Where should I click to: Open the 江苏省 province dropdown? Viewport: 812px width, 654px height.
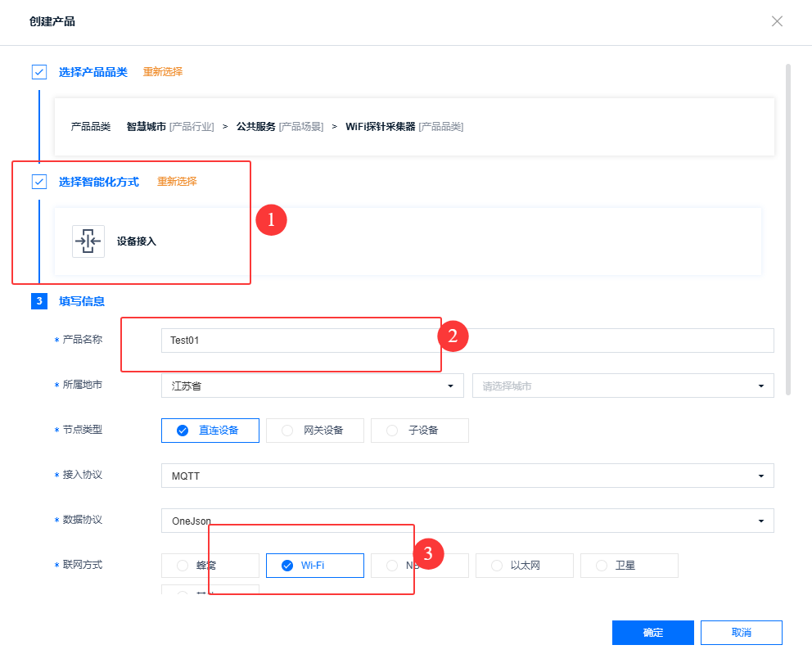tap(312, 386)
